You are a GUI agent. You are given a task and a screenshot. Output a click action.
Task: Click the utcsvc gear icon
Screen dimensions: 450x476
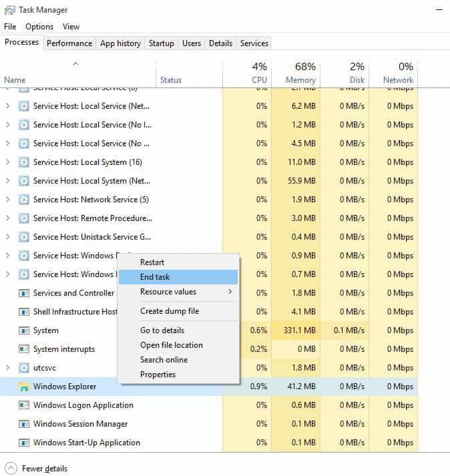pyautogui.click(x=23, y=368)
